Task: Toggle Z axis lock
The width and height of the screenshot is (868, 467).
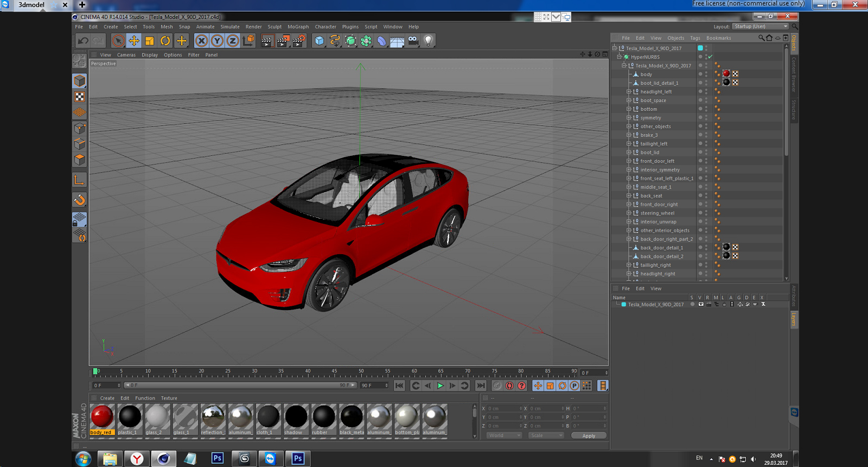Action: (233, 41)
